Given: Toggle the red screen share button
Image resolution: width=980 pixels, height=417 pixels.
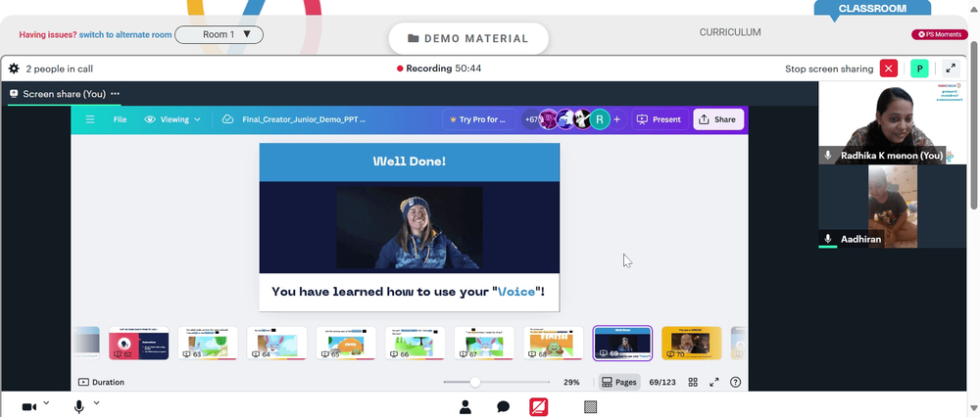Looking at the screenshot, I should (539, 407).
